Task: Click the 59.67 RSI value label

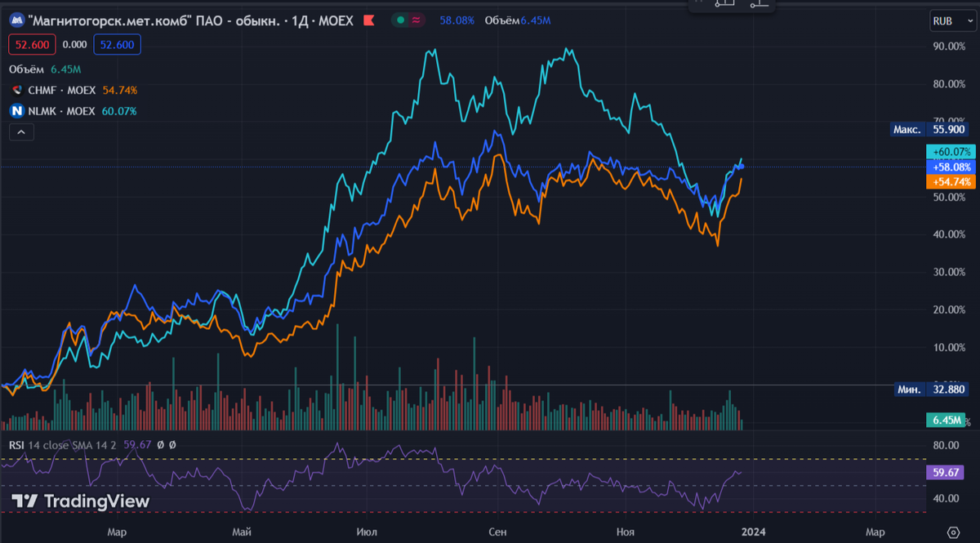Action: click(946, 472)
